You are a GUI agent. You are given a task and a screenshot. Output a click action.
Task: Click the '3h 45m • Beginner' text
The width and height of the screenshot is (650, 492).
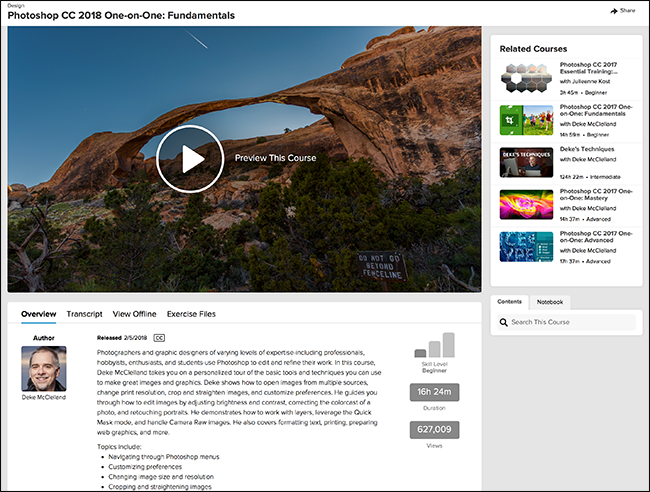pyautogui.click(x=583, y=93)
